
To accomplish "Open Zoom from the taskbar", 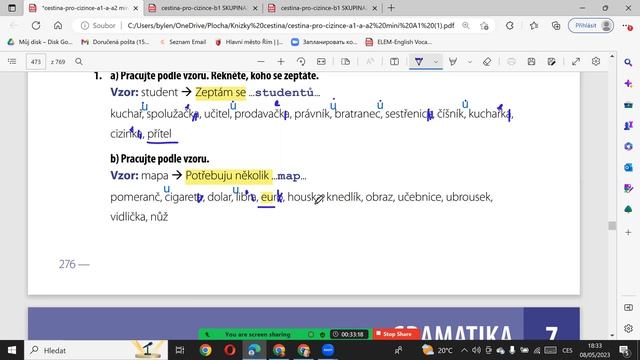I will coord(328,350).
